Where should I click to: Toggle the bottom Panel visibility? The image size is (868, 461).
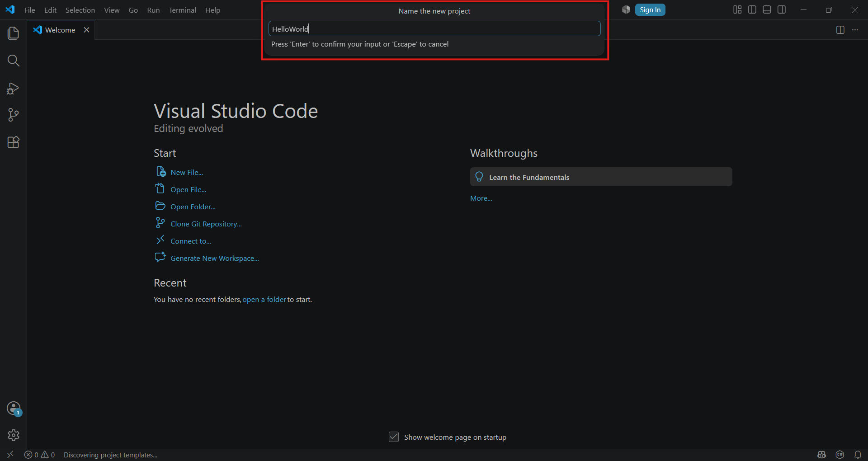pyautogui.click(x=767, y=10)
